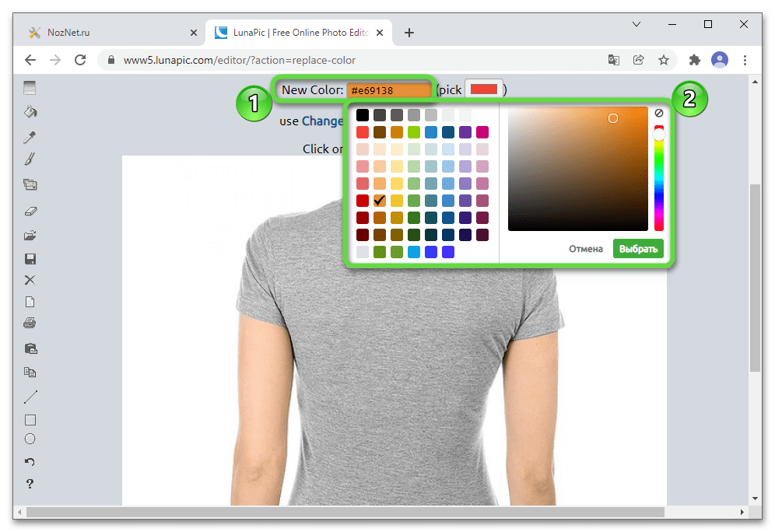Click the X close image icon in toolbar
This screenshot has width=775, height=532.
[x=30, y=280]
